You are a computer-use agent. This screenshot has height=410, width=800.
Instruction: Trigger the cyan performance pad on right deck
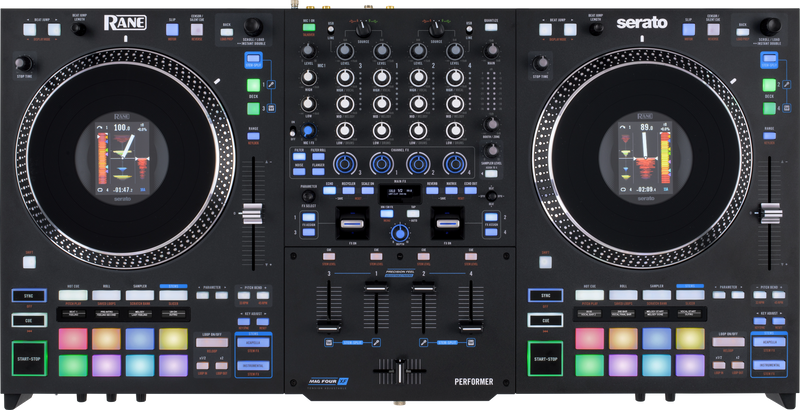tap(657, 365)
